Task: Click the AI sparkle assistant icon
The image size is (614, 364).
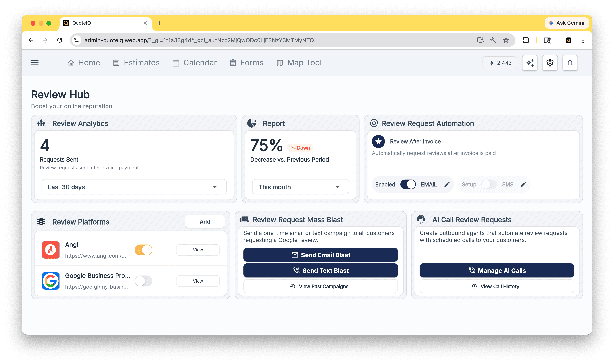Action: [530, 63]
